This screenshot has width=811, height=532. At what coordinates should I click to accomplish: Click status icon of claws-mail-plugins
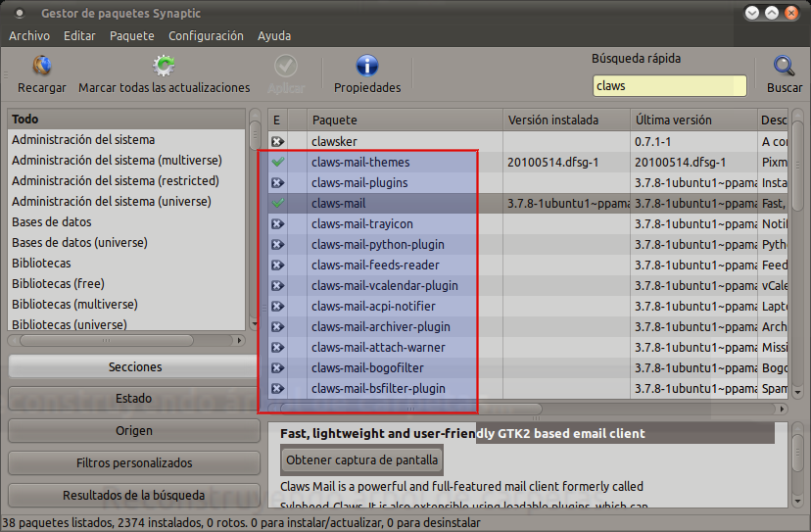[278, 182]
